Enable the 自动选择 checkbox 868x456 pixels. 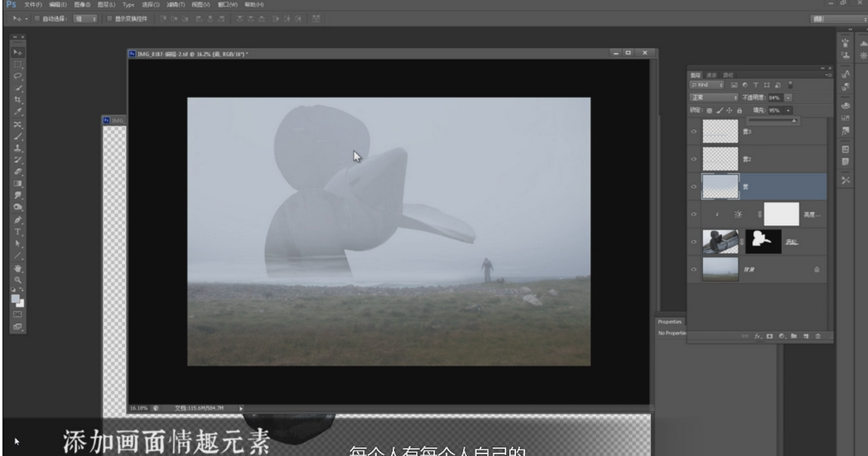click(37, 18)
